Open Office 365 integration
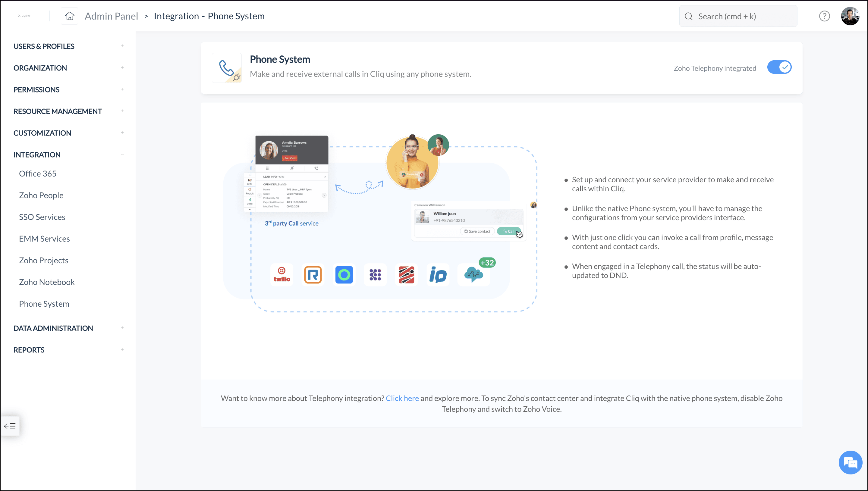 click(x=37, y=173)
